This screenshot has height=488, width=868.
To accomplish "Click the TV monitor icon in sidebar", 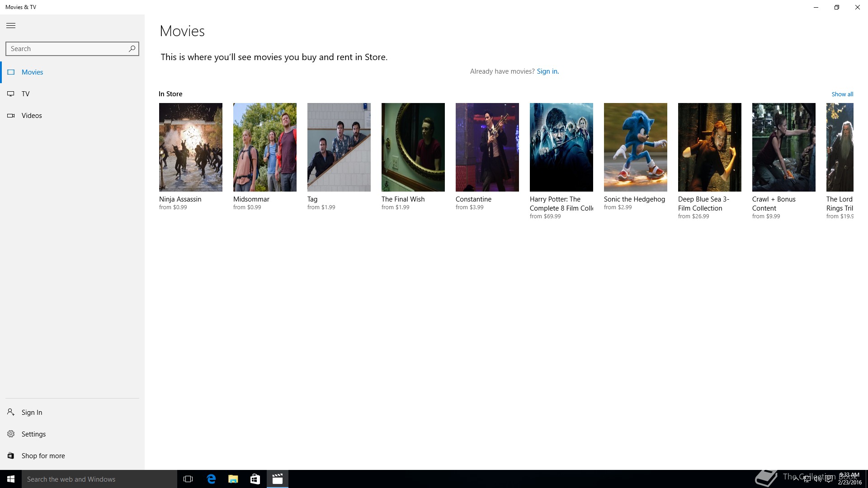I will [x=11, y=94].
